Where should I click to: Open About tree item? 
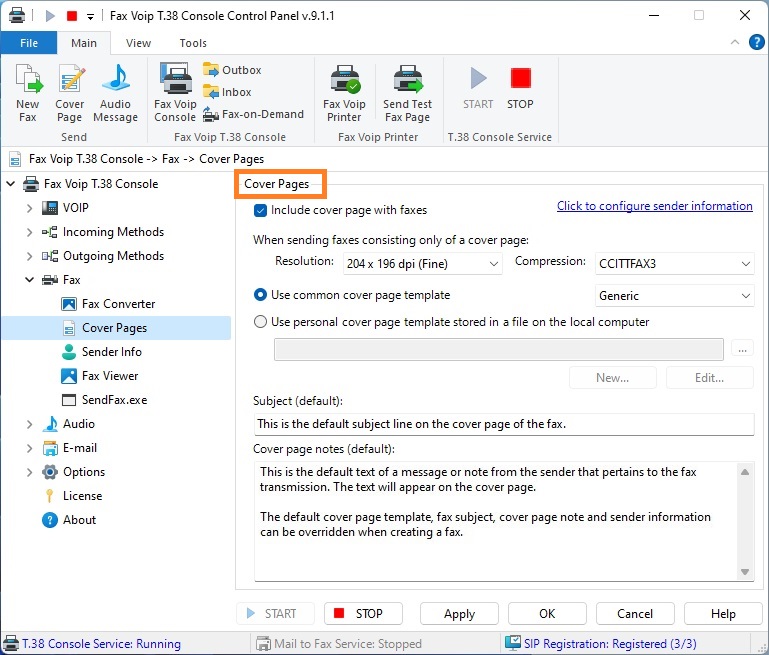pos(79,520)
